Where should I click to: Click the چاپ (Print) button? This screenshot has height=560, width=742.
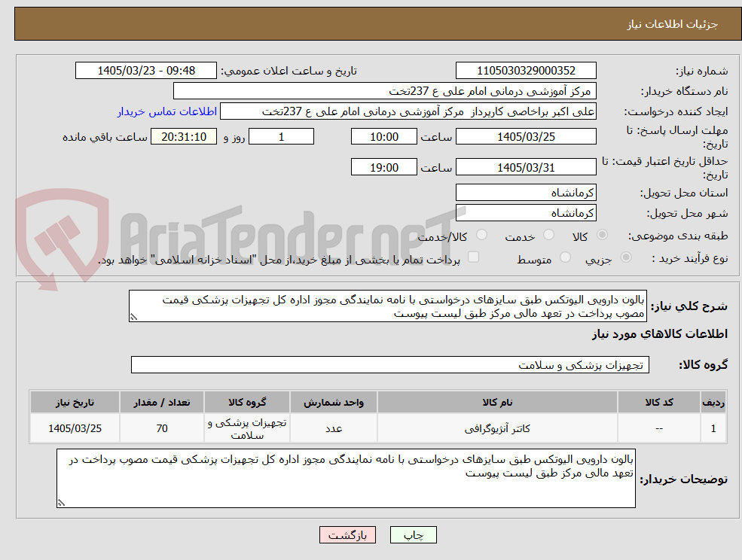pyautogui.click(x=413, y=535)
